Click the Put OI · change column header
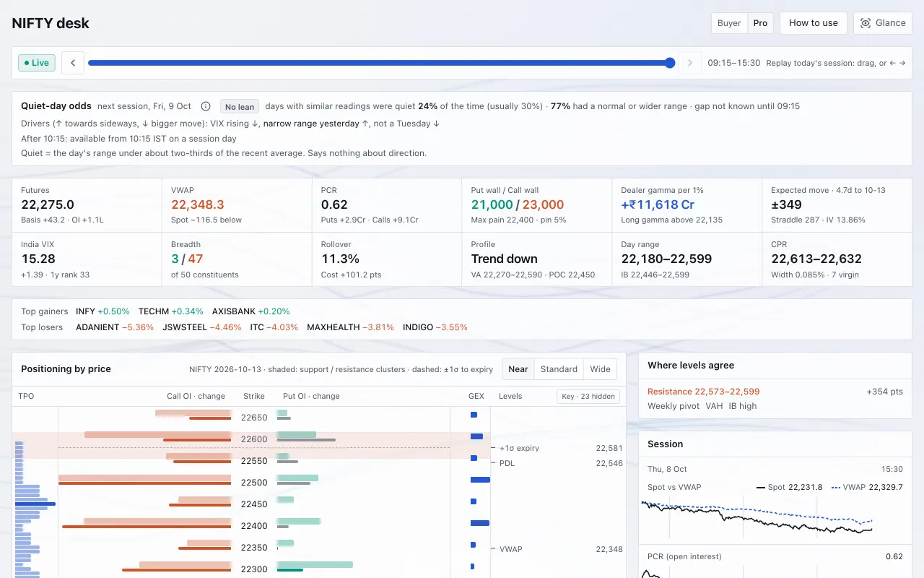 311,396
